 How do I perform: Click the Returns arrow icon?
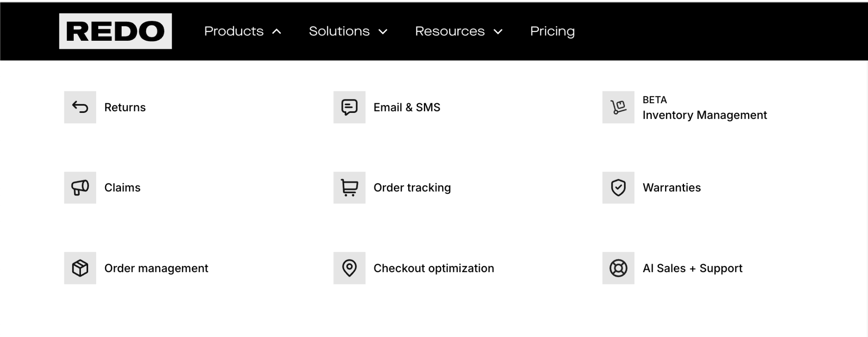click(80, 107)
